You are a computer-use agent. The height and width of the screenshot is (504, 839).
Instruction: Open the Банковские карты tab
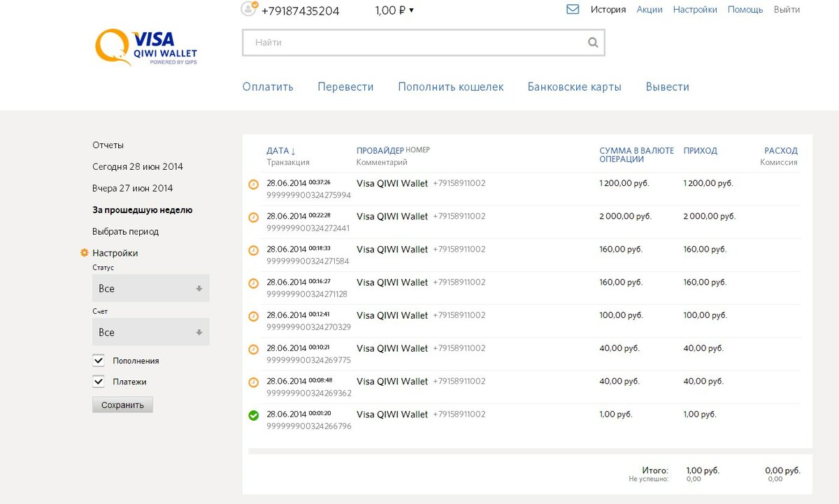(575, 87)
